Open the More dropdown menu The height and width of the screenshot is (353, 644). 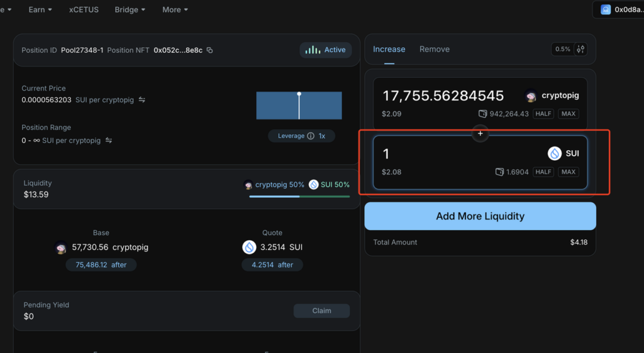pos(175,9)
